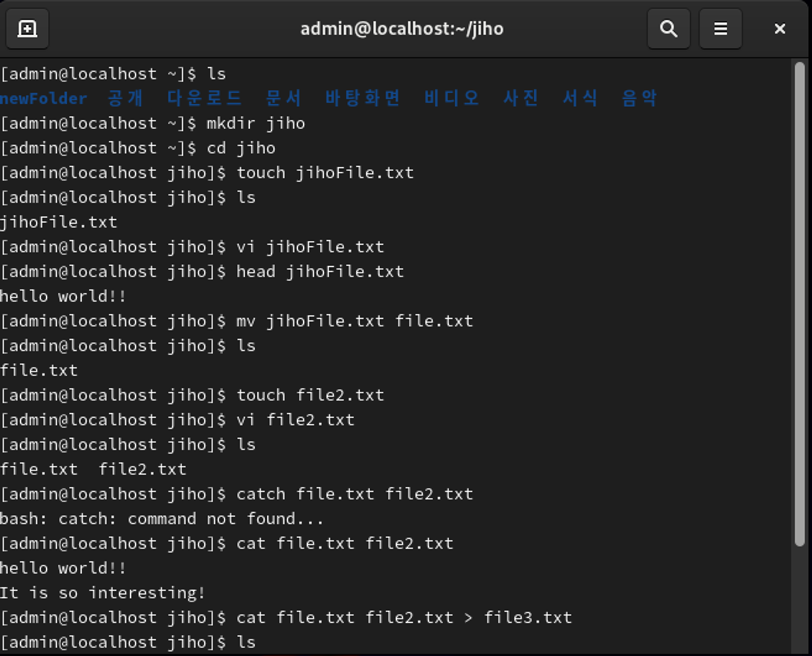This screenshot has width=812, height=656.
Task: Click the newFolder directory name
Action: click(43, 99)
